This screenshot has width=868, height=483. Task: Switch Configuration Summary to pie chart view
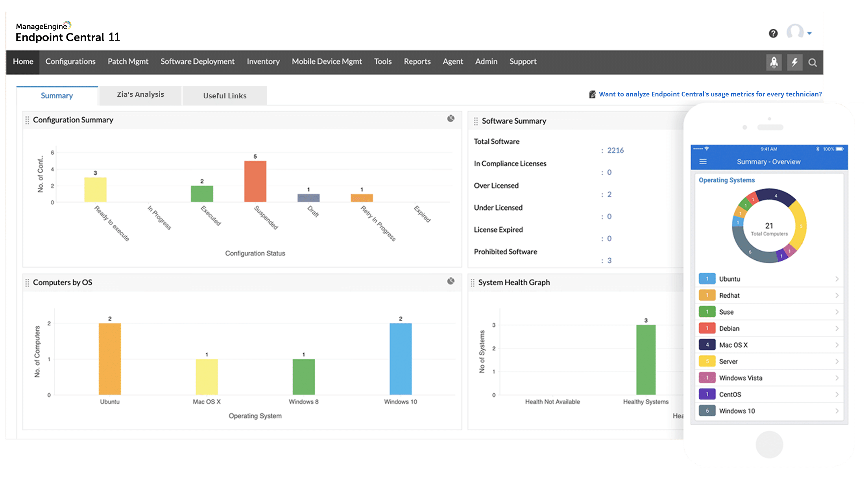451,118
